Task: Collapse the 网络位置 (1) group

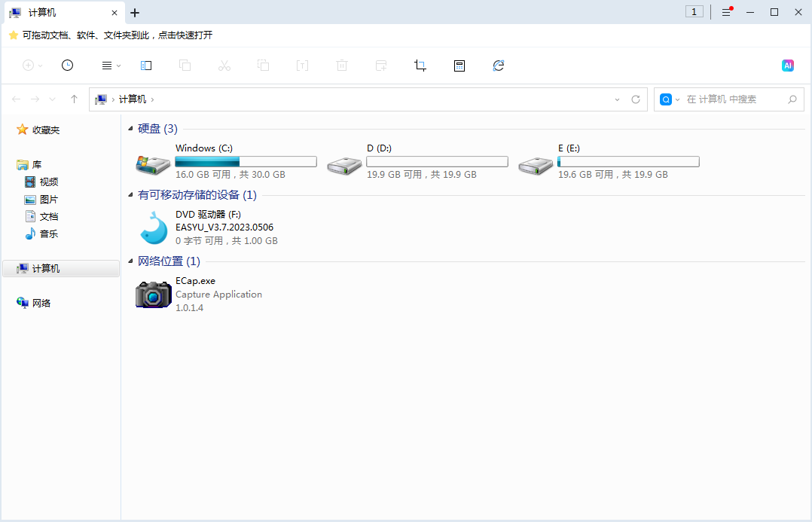Action: pyautogui.click(x=131, y=261)
